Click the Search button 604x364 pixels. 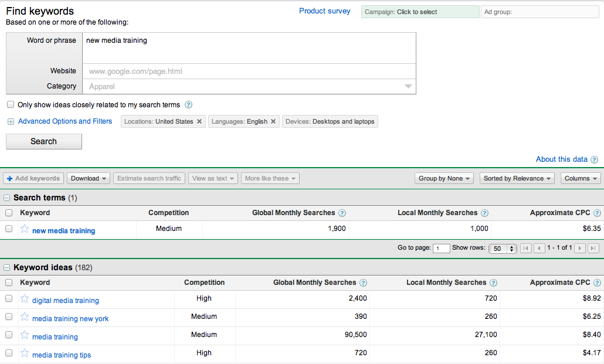pos(44,141)
